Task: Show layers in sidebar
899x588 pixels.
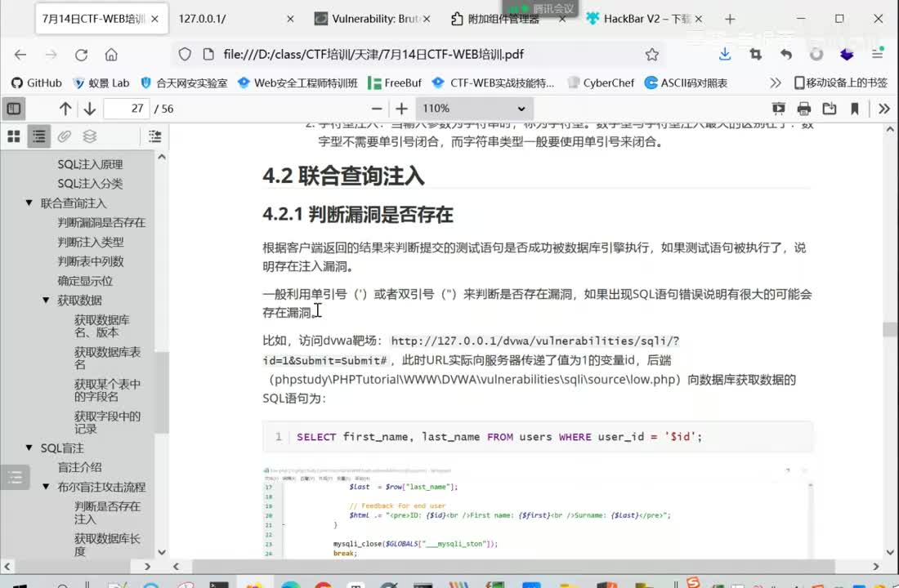Action: pos(89,136)
